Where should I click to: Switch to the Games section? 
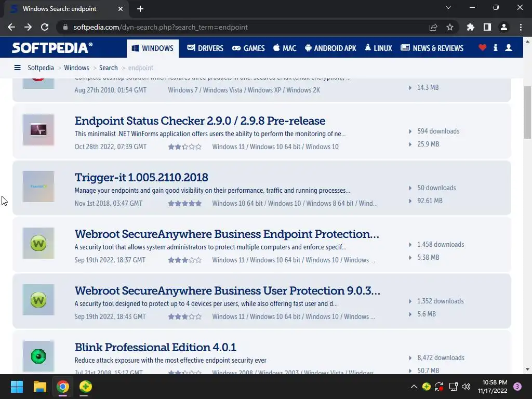point(248,48)
